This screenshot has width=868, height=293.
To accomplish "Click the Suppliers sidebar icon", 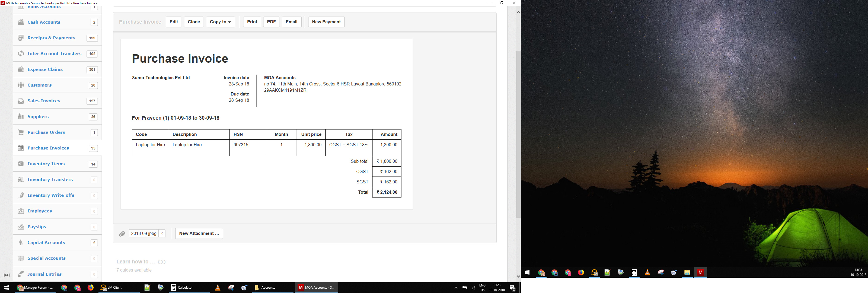I will [21, 117].
